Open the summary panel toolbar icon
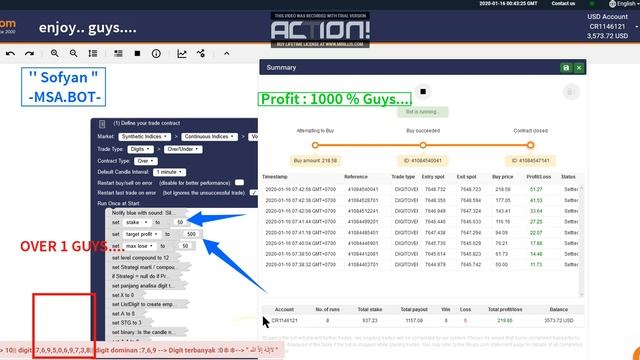640x360 pixels. click(x=118, y=53)
